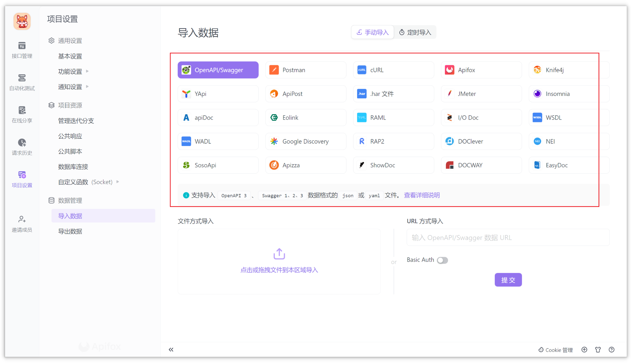Select the Google Discovery import format

click(x=306, y=141)
